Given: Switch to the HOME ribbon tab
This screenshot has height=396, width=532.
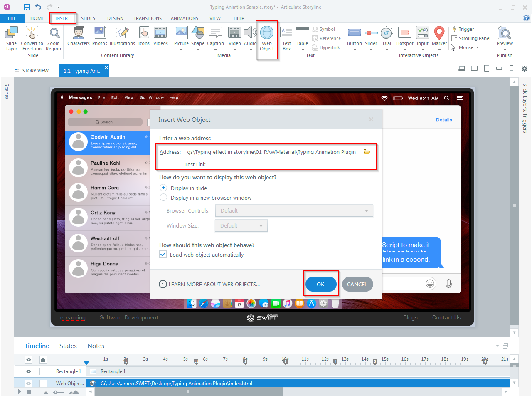Looking at the screenshot, I should pyautogui.click(x=37, y=18).
